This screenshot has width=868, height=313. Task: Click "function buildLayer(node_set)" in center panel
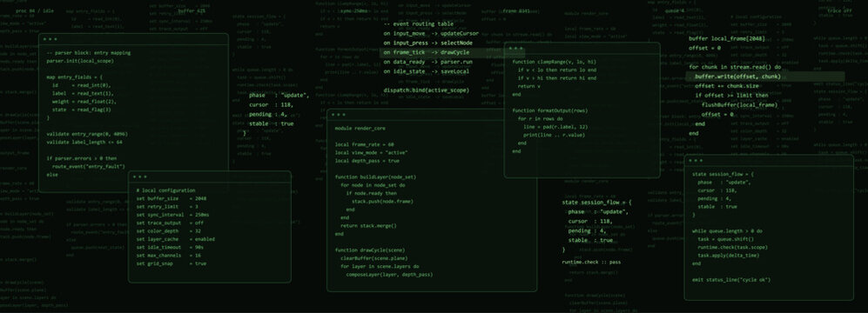pos(376,177)
